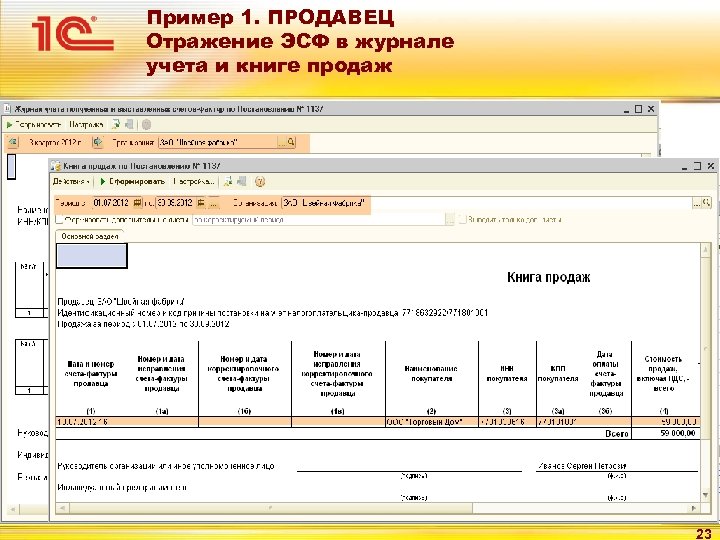Click period selection ellipsis button after end date
The height and width of the screenshot is (540, 720).
coord(214,203)
